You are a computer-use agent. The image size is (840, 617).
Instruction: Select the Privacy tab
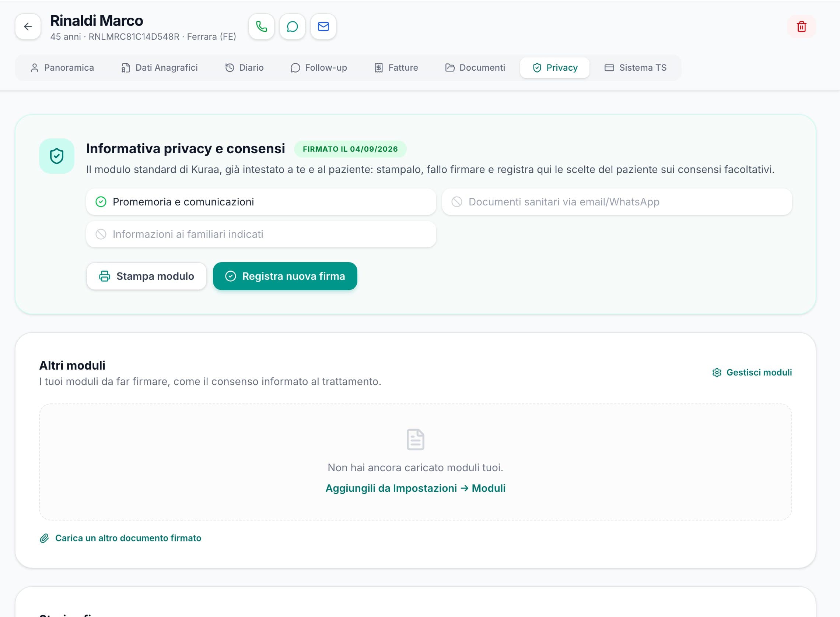555,68
